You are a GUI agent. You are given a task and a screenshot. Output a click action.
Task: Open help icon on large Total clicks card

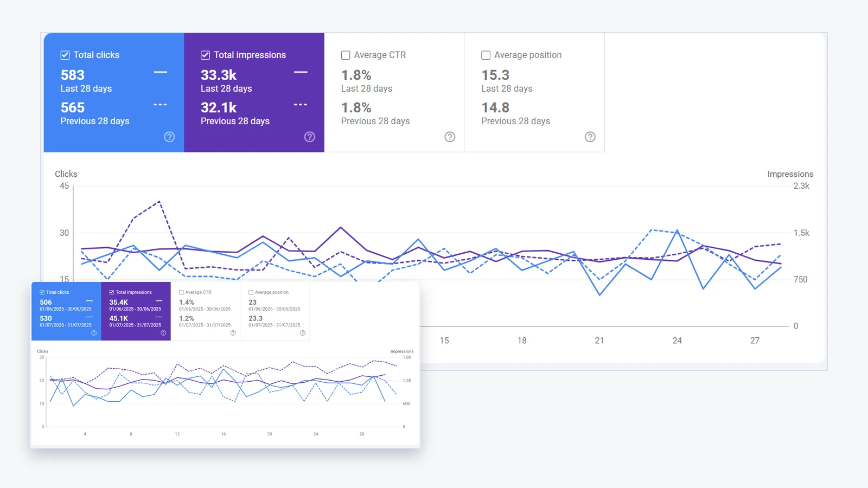169,137
